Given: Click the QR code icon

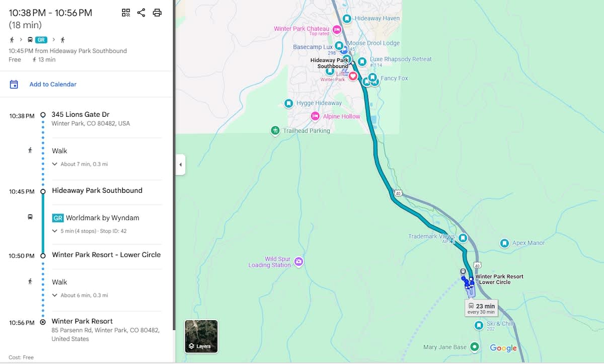Looking at the screenshot, I should coord(126,13).
